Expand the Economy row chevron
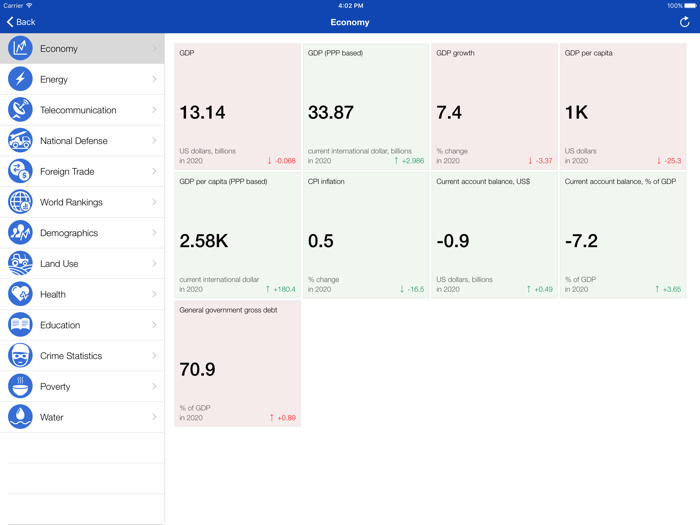 click(x=154, y=48)
